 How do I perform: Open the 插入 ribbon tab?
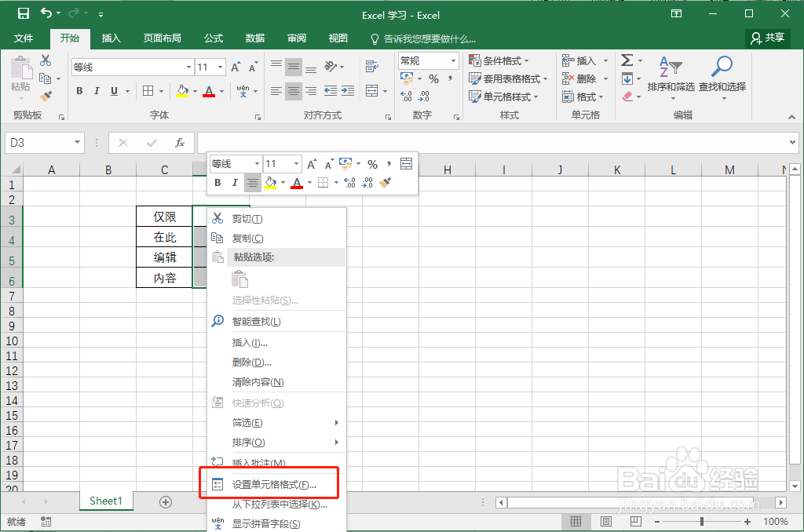click(111, 38)
